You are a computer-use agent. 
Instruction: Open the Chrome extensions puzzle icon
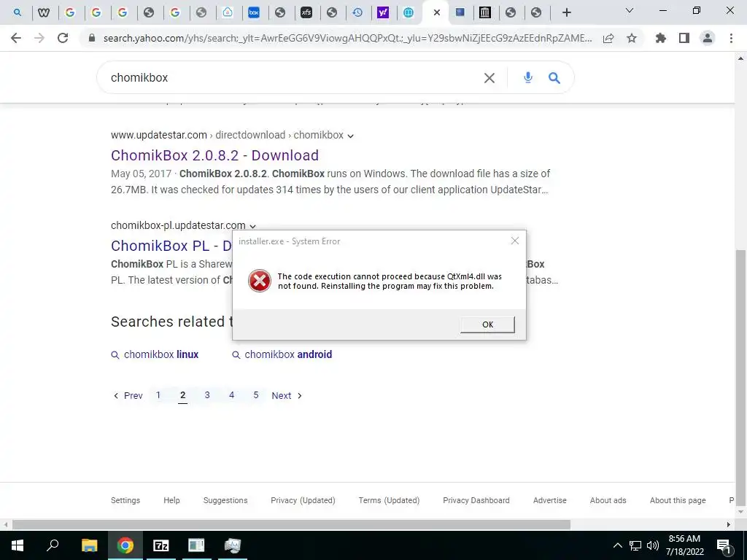pos(661,38)
